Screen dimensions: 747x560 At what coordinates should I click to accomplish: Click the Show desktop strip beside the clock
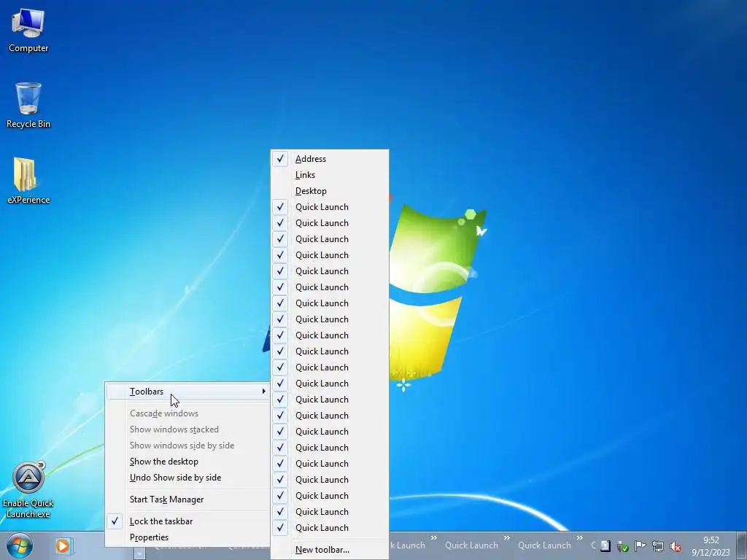(x=743, y=545)
